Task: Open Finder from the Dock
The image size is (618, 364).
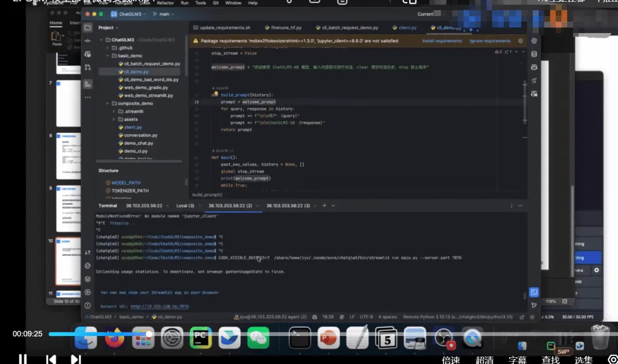Action: click(x=85, y=338)
